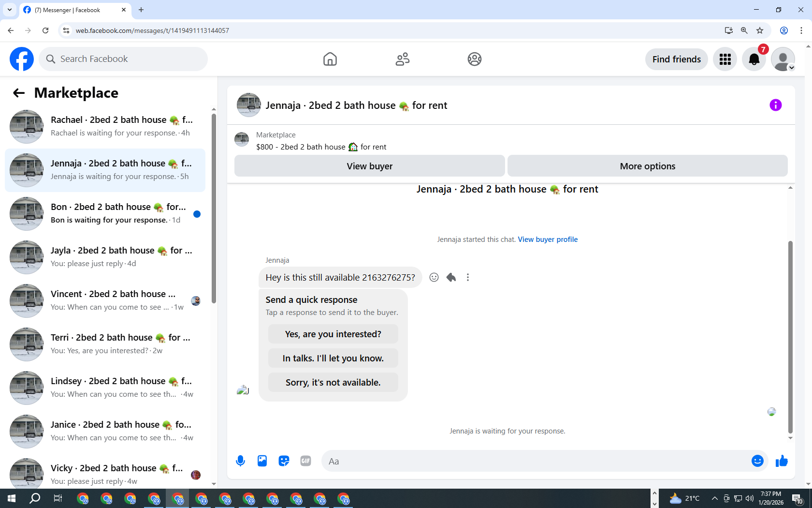The height and width of the screenshot is (508, 812).
Task: Click the More options button
Action: [648, 166]
